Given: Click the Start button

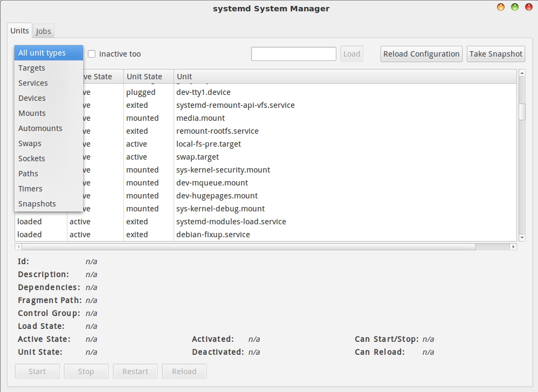Looking at the screenshot, I should pos(37,372).
